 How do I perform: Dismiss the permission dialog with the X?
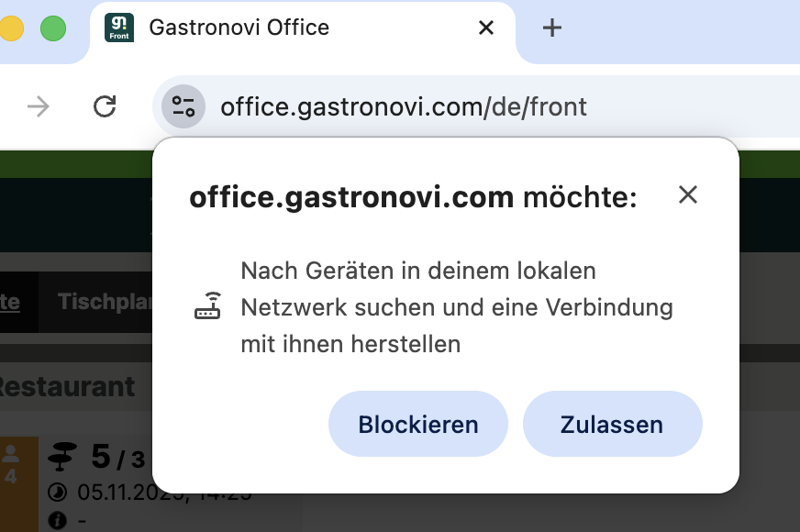pos(688,194)
